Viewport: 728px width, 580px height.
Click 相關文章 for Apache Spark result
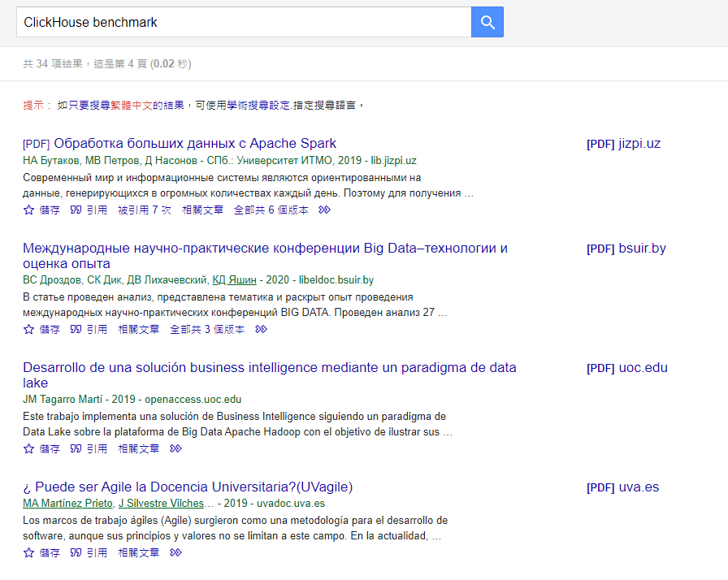click(x=202, y=210)
